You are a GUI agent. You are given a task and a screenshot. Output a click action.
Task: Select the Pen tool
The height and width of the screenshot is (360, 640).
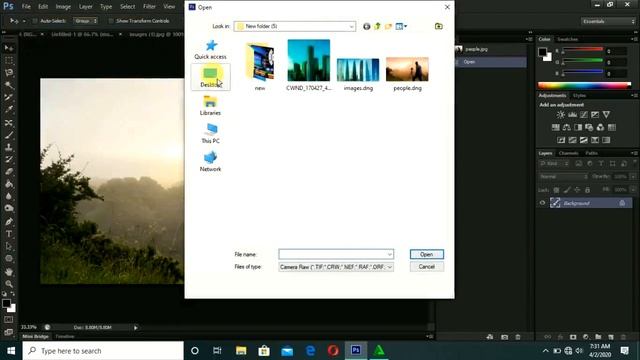9,222
